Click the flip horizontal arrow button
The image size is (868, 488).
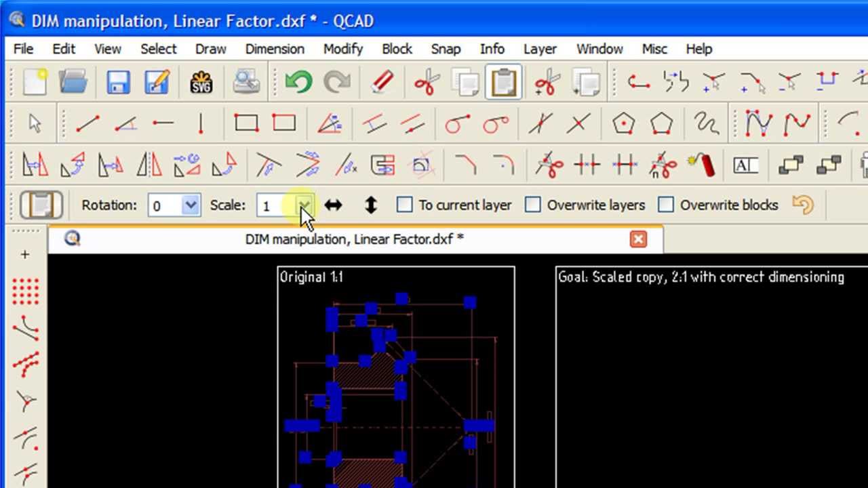click(333, 205)
